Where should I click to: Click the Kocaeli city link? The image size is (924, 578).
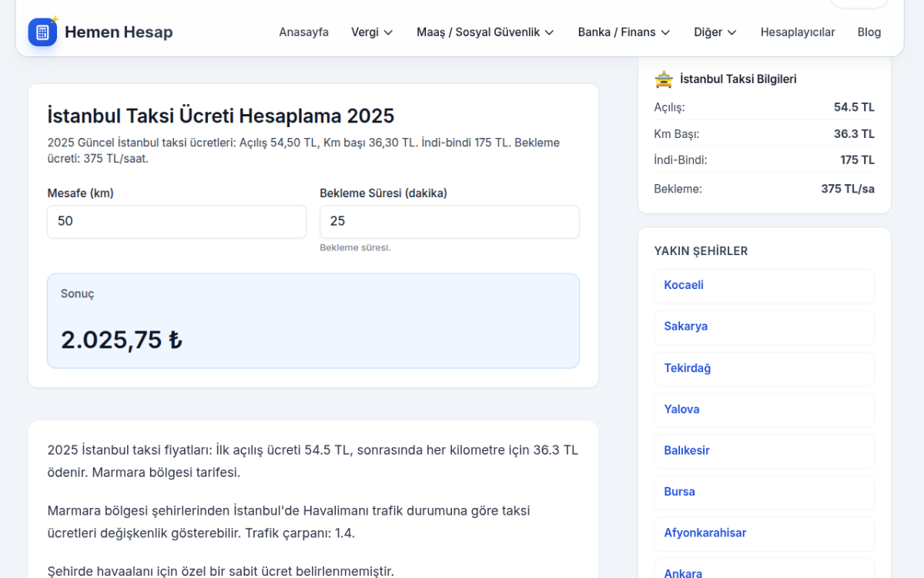coord(683,284)
